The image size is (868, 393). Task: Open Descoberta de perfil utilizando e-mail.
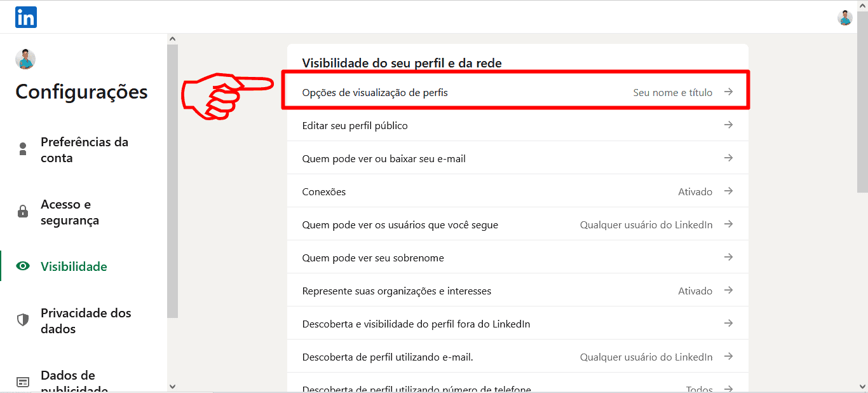[x=518, y=357]
